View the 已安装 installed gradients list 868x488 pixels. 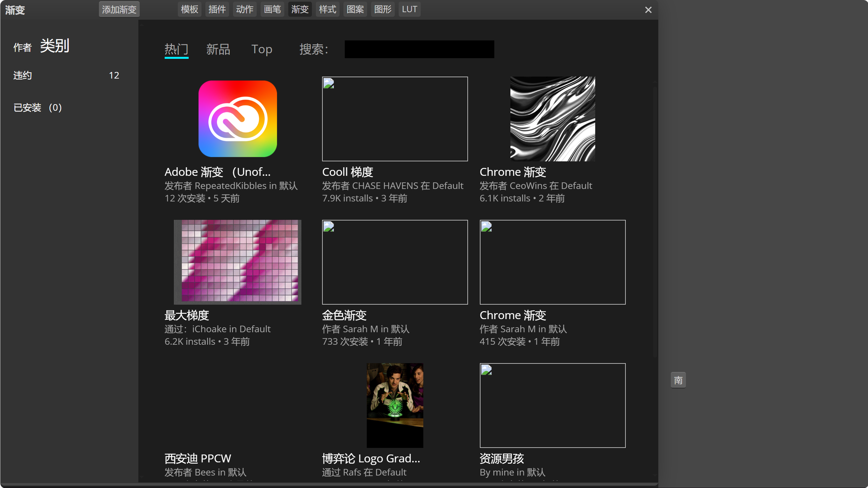[37, 107]
